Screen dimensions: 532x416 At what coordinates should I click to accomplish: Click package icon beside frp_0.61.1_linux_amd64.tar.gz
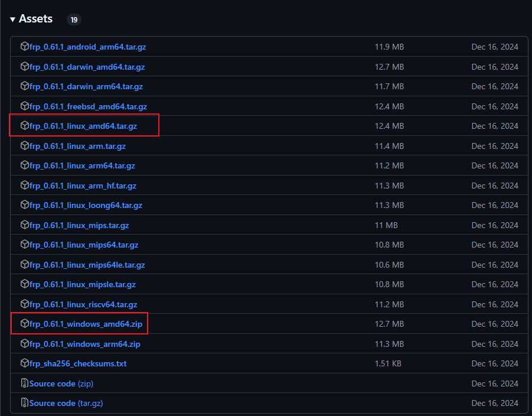click(x=24, y=126)
